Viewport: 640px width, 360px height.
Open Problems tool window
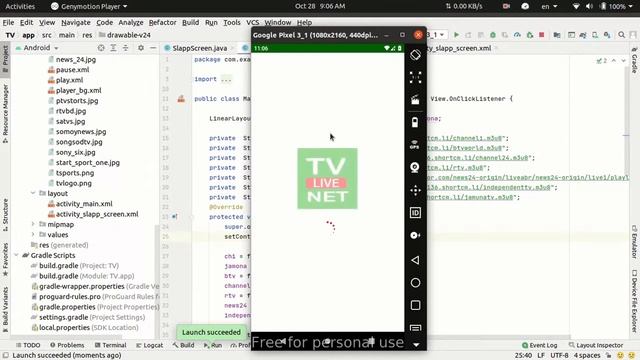tap(67, 345)
